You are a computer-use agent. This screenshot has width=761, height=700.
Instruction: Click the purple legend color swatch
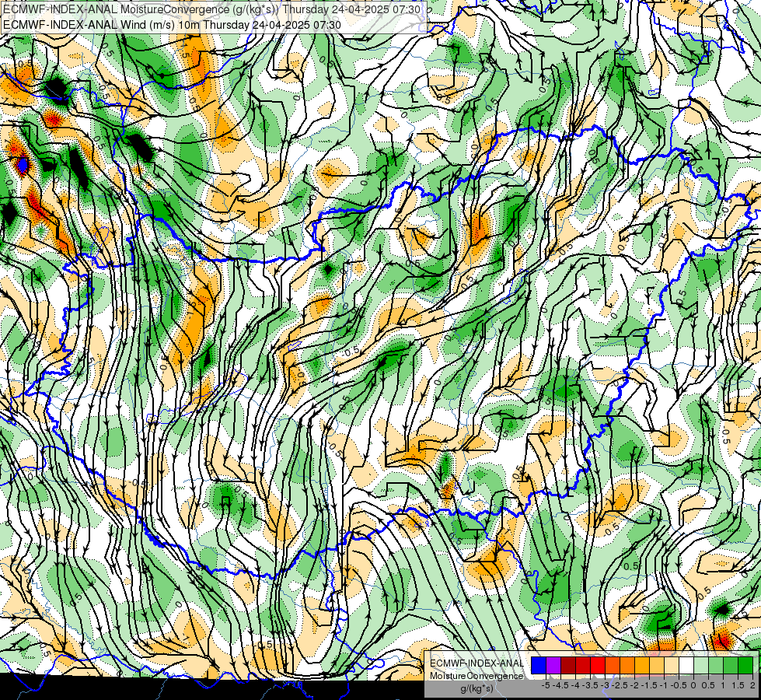click(553, 666)
